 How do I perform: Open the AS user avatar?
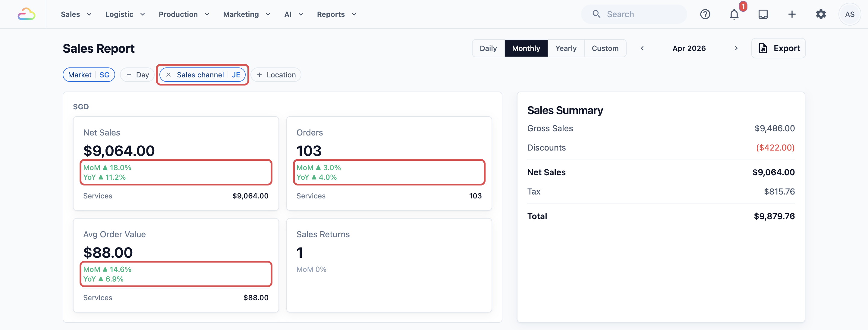[850, 14]
